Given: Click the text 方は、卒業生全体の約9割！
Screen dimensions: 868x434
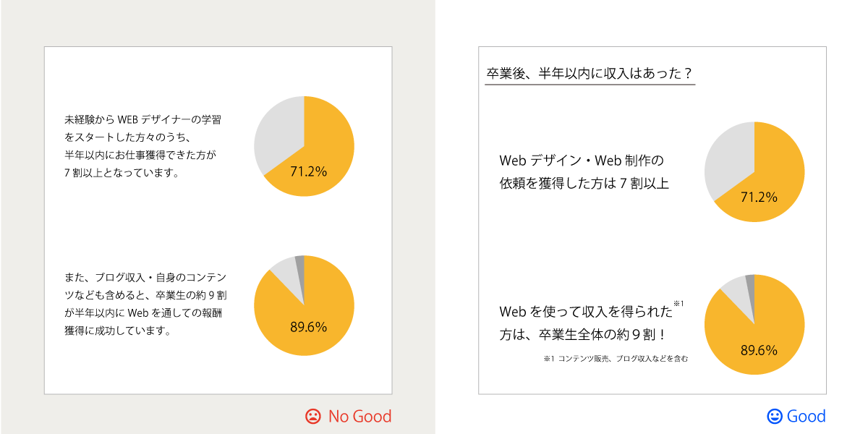Looking at the screenshot, I should [582, 336].
